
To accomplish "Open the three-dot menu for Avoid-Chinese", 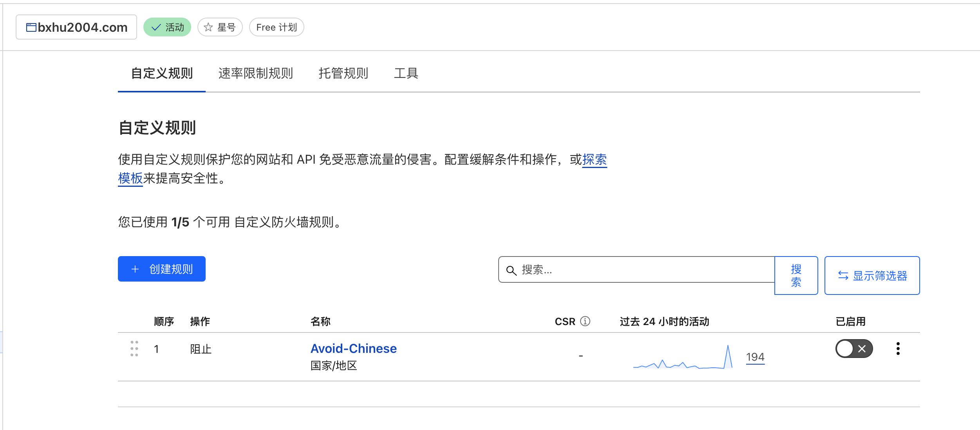I will pos(898,349).
